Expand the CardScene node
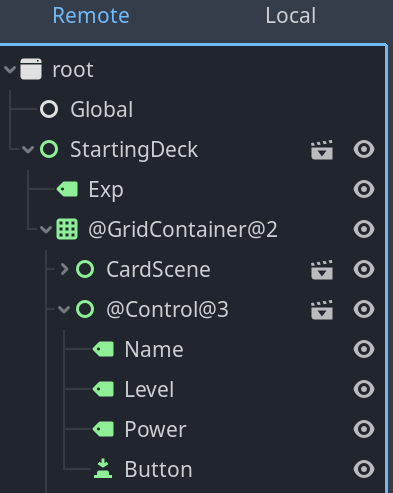 tap(64, 269)
